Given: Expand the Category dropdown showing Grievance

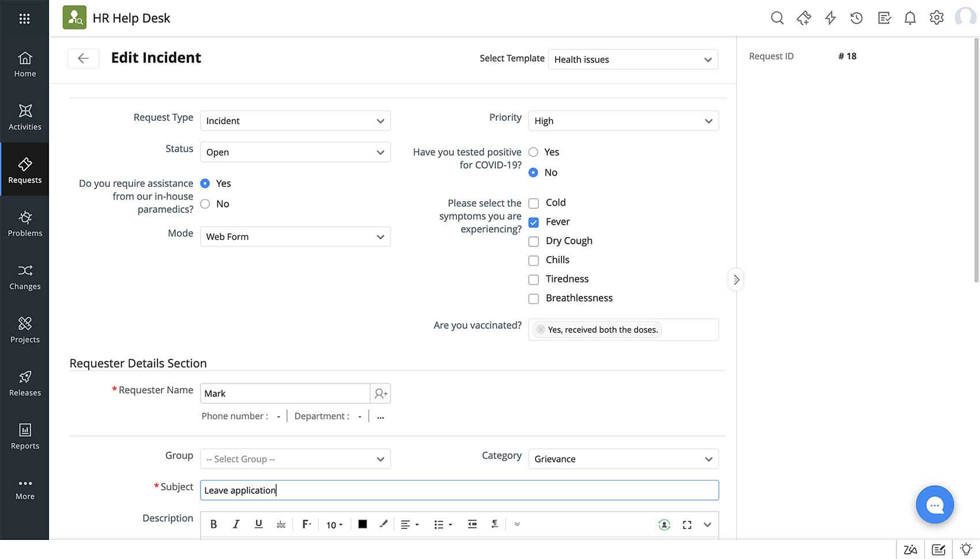Looking at the screenshot, I should pyautogui.click(x=623, y=459).
